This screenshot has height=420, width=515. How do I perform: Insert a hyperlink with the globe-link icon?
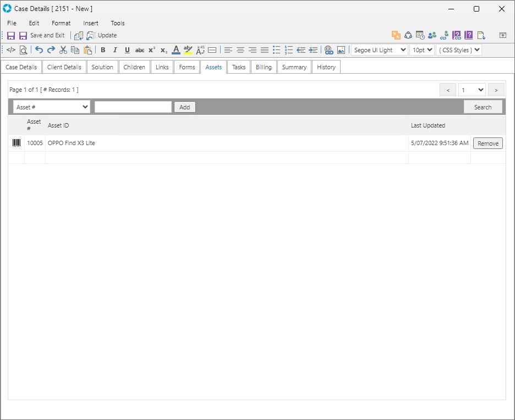[329, 50]
